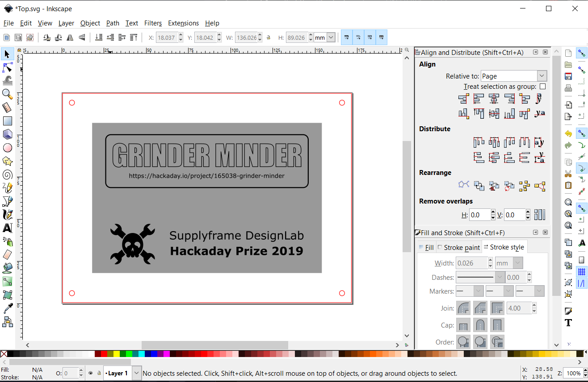The height and width of the screenshot is (382, 588).
Task: Open the stroke width units dropdown
Action: (509, 263)
